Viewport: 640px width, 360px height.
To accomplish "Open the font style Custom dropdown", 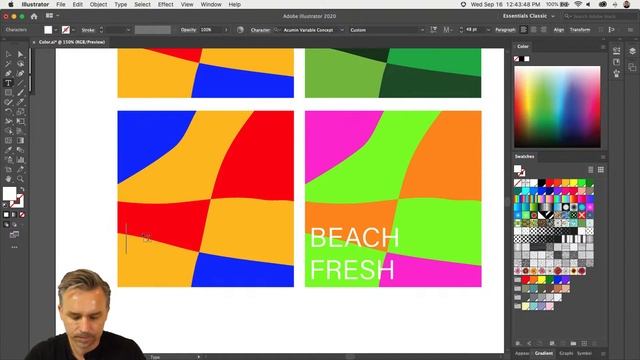I will [422, 30].
